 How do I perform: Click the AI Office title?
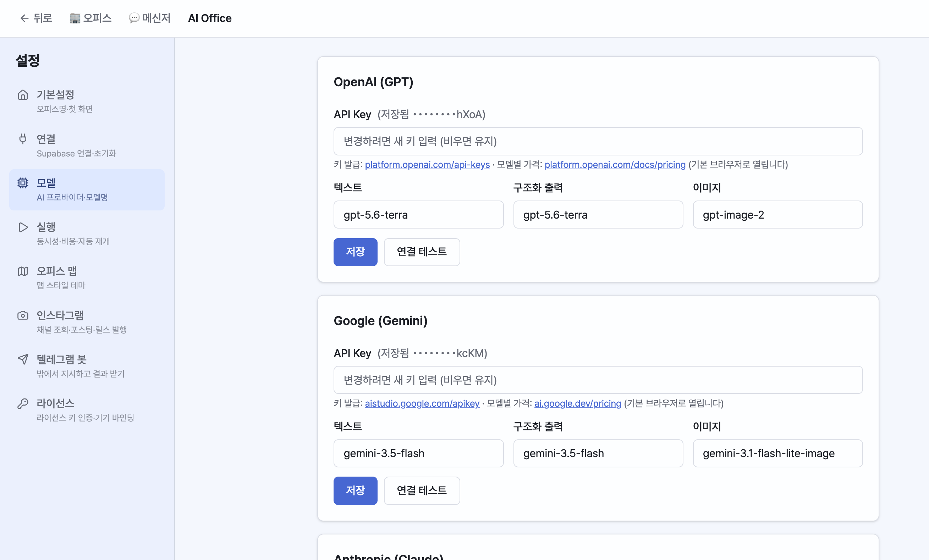[210, 18]
